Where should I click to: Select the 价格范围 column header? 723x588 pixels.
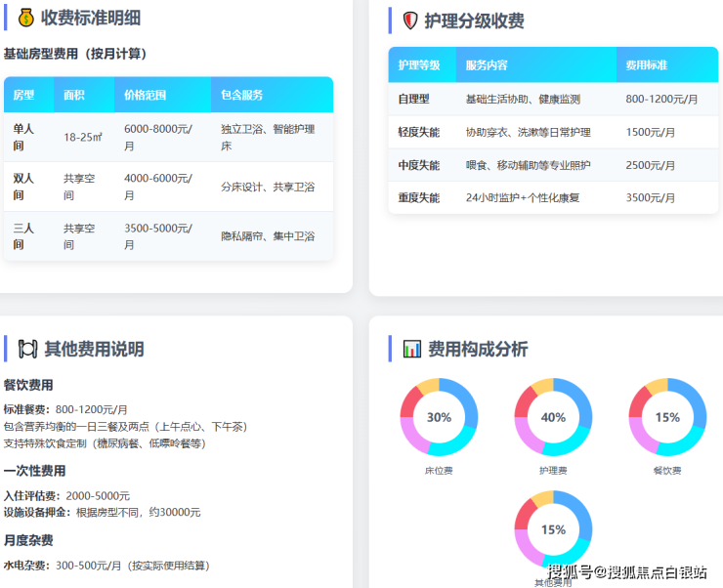[x=146, y=96]
